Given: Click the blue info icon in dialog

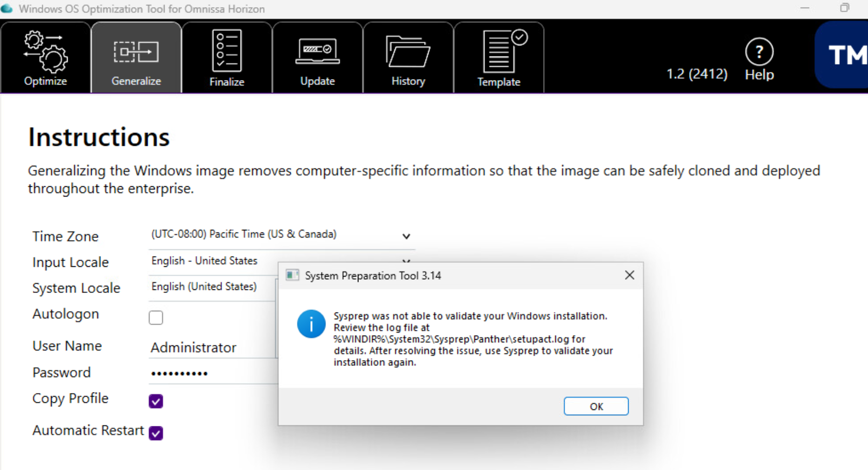Looking at the screenshot, I should 311,324.
